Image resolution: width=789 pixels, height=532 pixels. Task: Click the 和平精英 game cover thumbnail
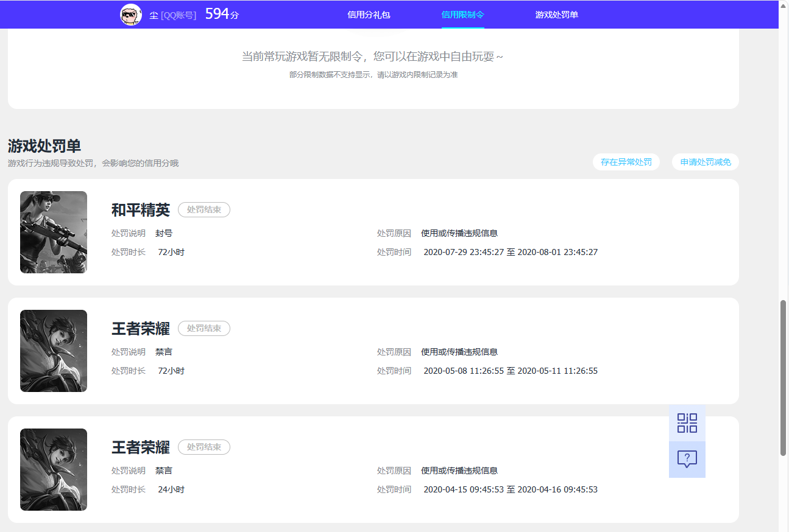(54, 233)
